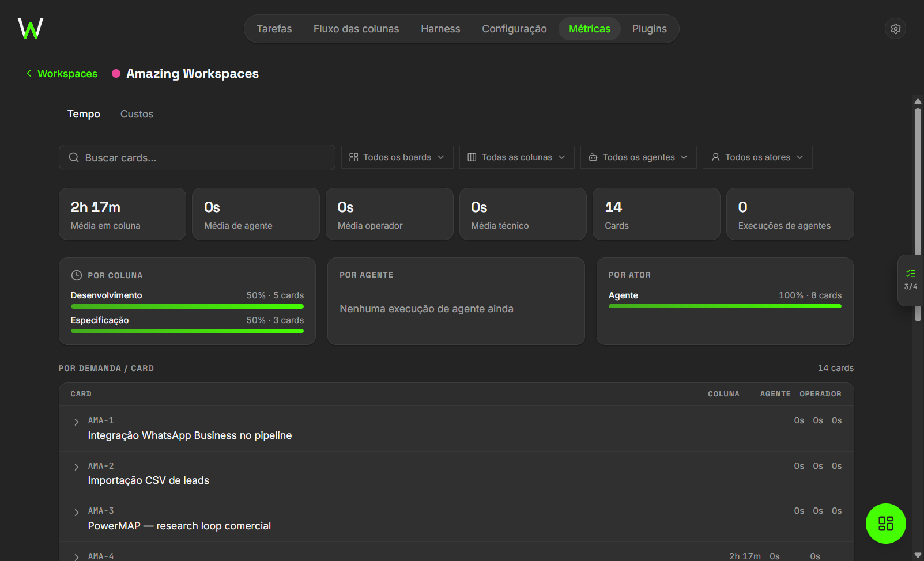The image size is (924, 561).
Task: Focus the Buscar cards search field
Action: point(197,157)
